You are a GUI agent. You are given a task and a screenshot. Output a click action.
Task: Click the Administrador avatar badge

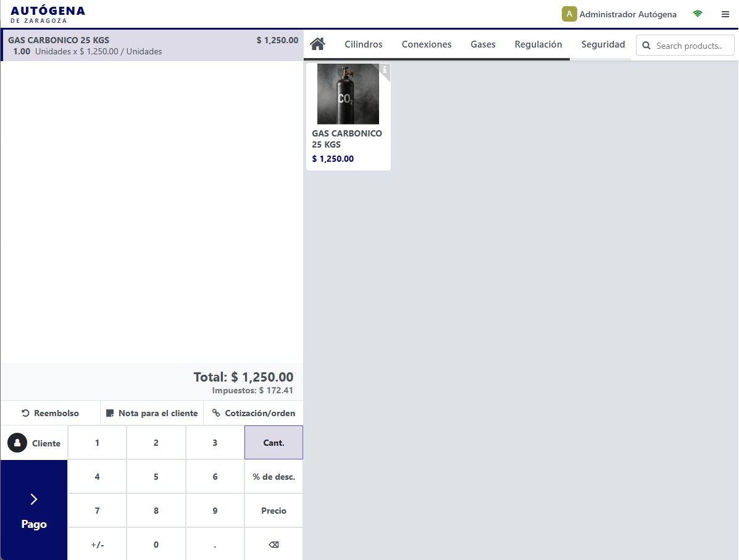click(569, 14)
